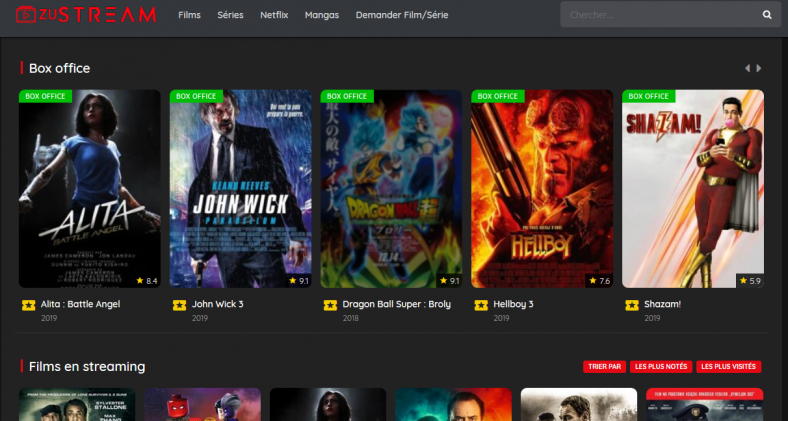
Task: Go to the Netflix section
Action: [275, 15]
